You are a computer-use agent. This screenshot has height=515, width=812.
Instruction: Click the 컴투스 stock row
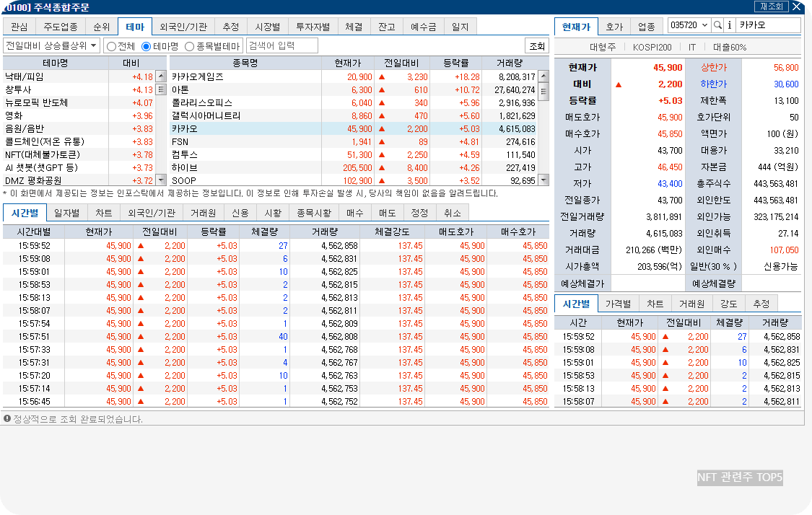tap(354, 154)
